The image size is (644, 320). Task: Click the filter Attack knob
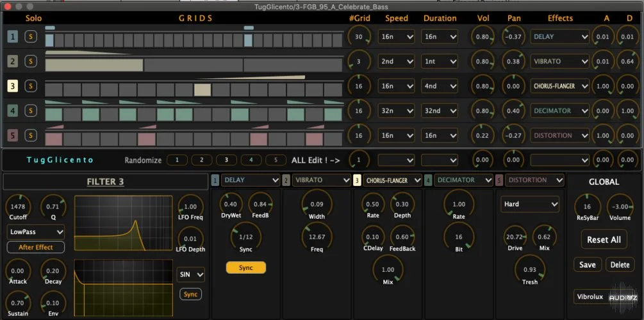[x=18, y=271]
